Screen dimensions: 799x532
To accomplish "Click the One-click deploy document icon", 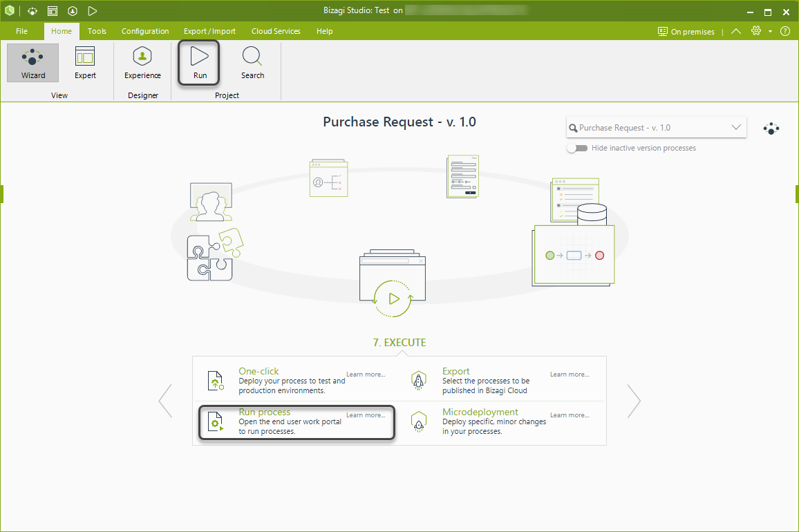I will (216, 381).
